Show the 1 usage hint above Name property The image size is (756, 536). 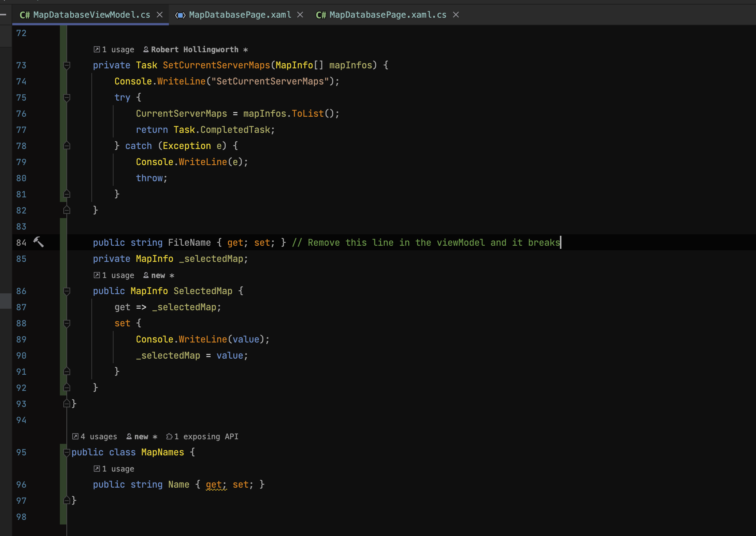114,469
